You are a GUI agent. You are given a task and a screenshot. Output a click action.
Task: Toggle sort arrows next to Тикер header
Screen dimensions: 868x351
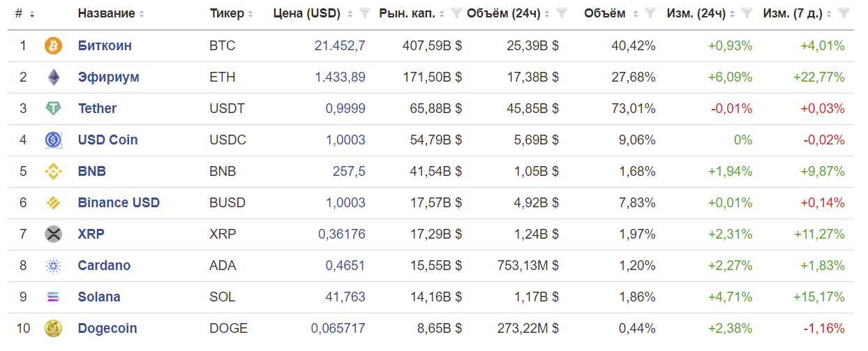pos(250,14)
